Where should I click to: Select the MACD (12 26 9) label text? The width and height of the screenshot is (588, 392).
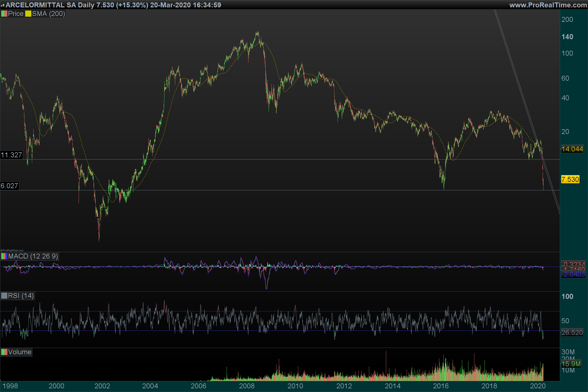point(33,256)
